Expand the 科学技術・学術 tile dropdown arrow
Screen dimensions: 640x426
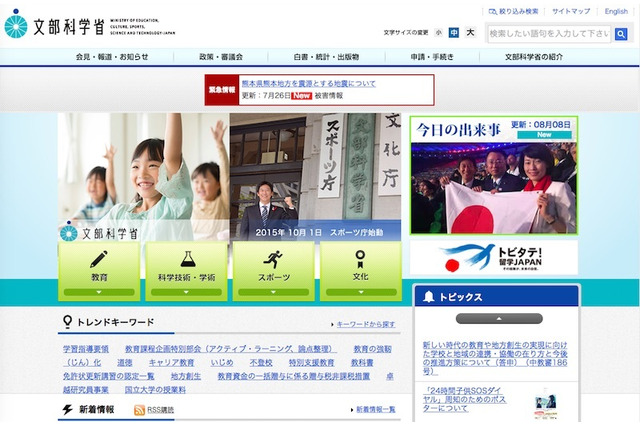point(186,292)
